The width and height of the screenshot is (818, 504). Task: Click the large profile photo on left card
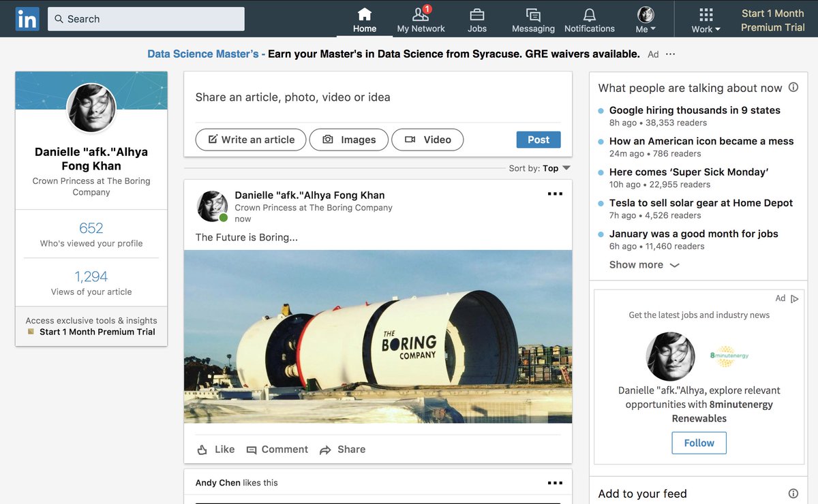tap(91, 108)
